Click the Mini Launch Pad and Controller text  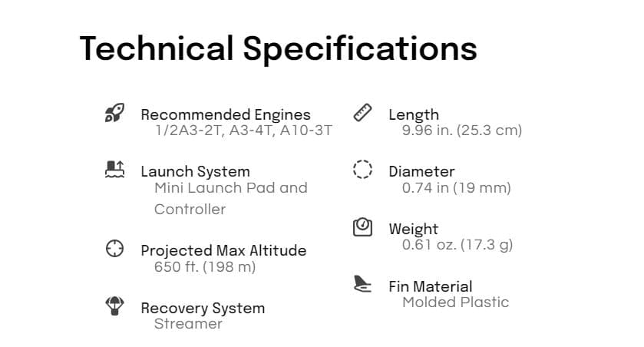pos(230,198)
